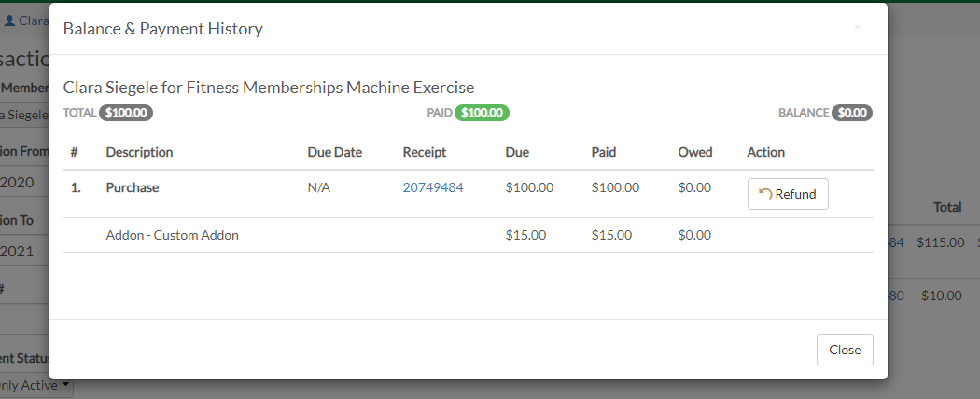Select the Addon - Custom Addon row text
Screen dimensions: 980x399
(173, 236)
